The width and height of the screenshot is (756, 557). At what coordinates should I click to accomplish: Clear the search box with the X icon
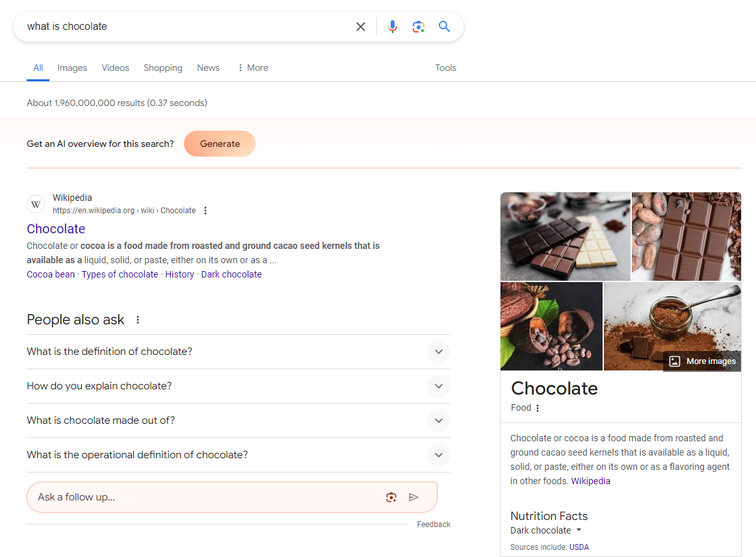[360, 27]
